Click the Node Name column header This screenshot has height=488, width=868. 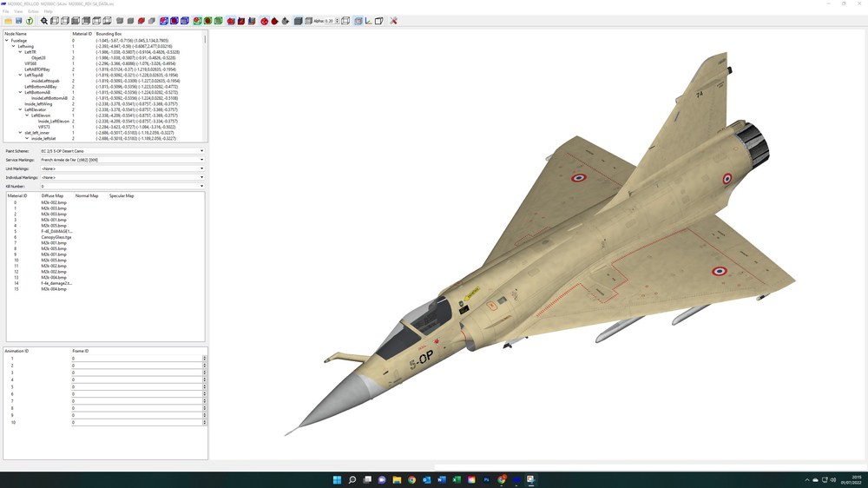pyautogui.click(x=16, y=34)
